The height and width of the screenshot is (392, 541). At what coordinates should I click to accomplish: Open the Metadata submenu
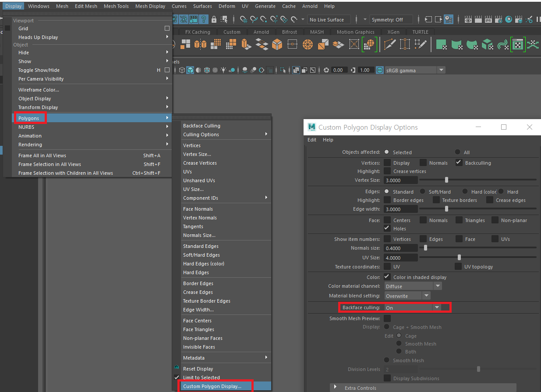226,358
